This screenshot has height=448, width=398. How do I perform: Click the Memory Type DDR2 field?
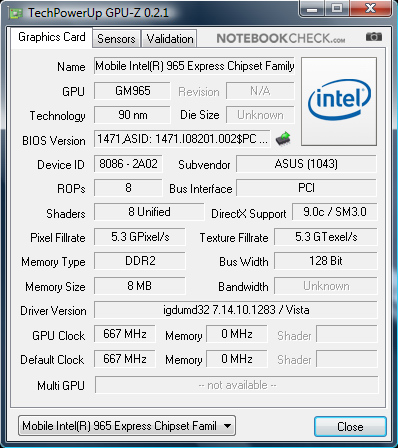[140, 261]
